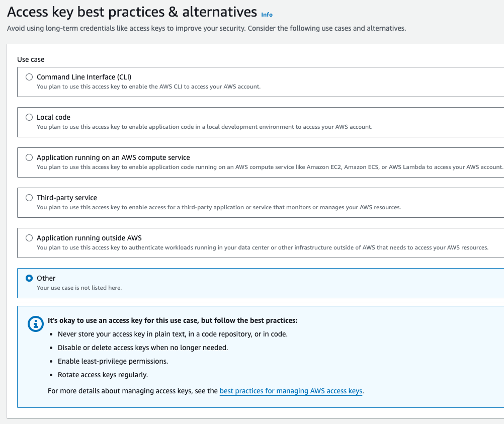Choose the Application running outside AWS radio button
The image size is (504, 424).
pyautogui.click(x=29, y=238)
